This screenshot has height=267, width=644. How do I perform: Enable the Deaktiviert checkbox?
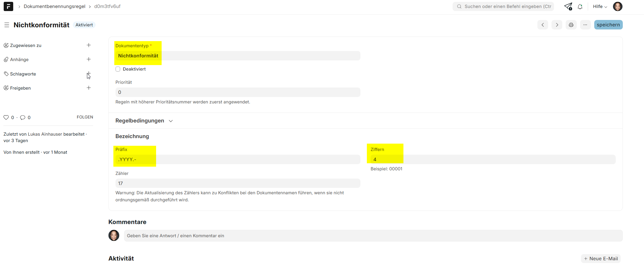[x=118, y=69]
